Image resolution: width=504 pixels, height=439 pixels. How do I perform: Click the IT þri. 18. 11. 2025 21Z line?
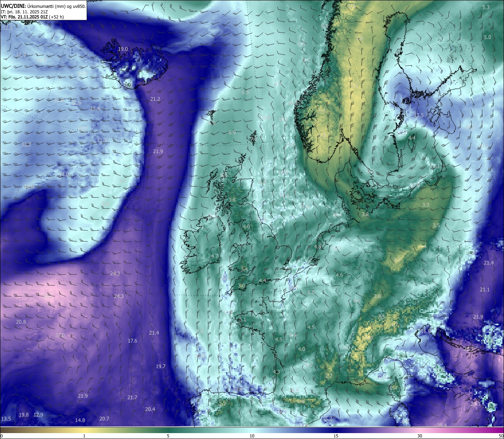click(x=24, y=11)
